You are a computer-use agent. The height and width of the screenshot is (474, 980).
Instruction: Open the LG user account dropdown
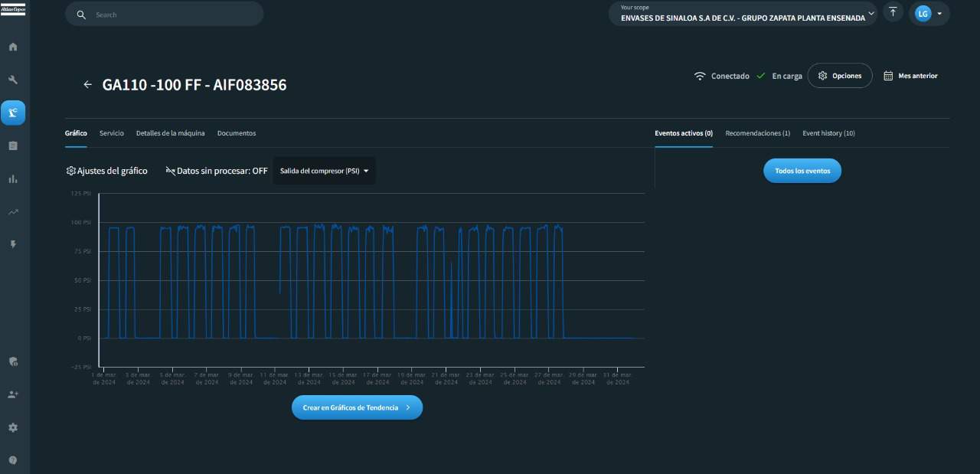[929, 14]
